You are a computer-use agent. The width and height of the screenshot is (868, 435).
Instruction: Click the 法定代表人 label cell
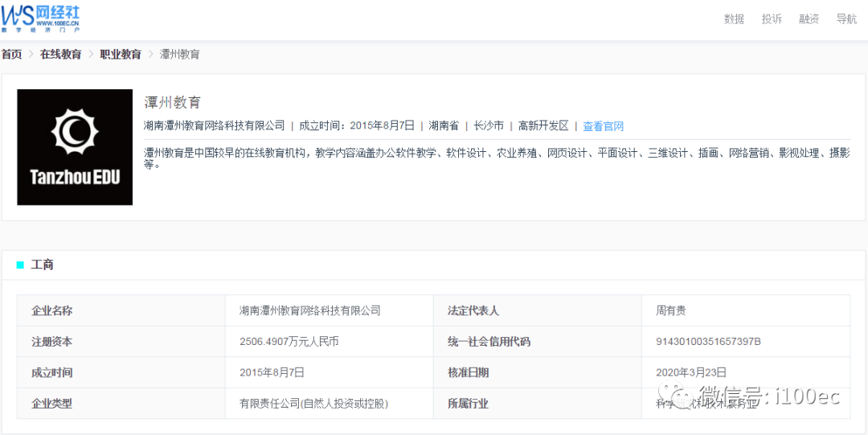[x=538, y=310]
